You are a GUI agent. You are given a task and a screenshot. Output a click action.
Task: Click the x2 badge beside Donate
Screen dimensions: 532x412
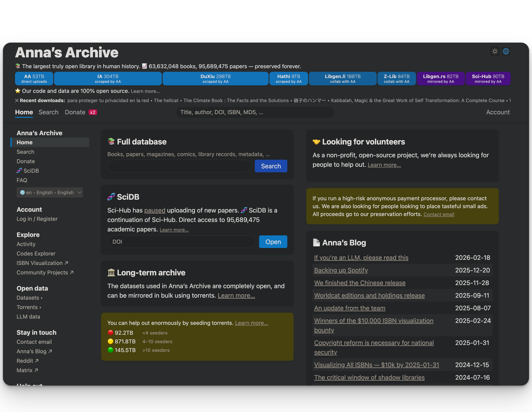point(93,112)
